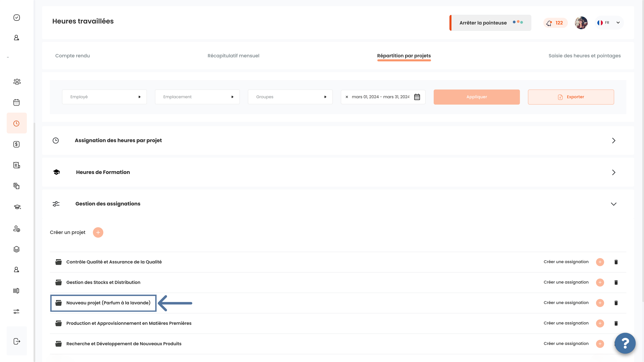The width and height of the screenshot is (644, 362).
Task: Add assignment to Contrôle Qualité project
Action: click(600, 262)
